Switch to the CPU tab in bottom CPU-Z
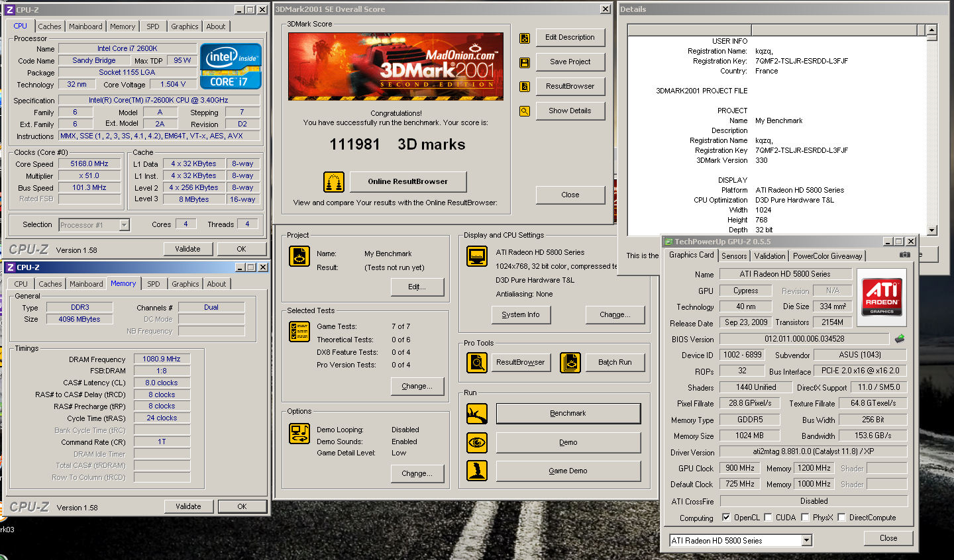The width and height of the screenshot is (954, 560). [x=21, y=284]
